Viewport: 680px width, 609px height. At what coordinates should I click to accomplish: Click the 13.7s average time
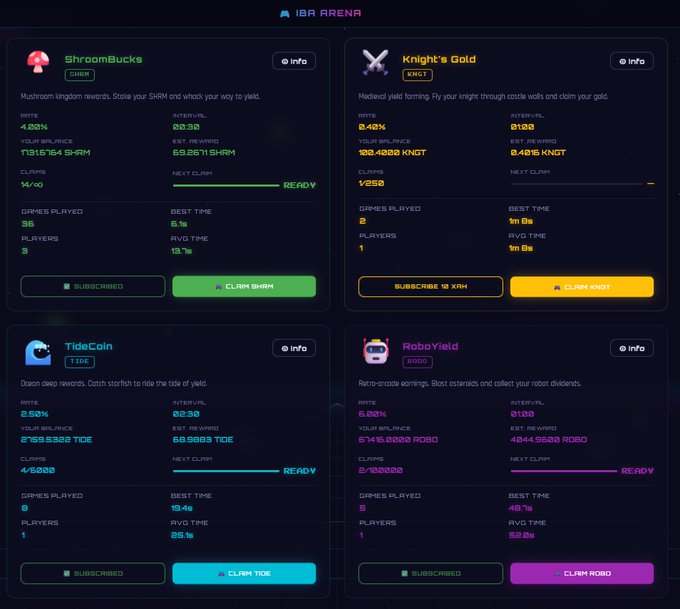click(181, 251)
